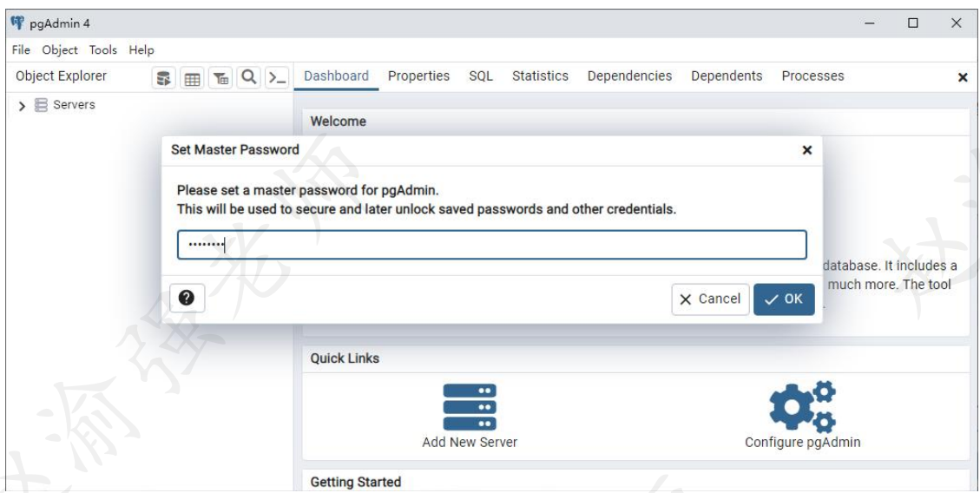Click the Filtered Rows icon
Image resolution: width=980 pixels, height=493 pixels.
pyautogui.click(x=220, y=78)
